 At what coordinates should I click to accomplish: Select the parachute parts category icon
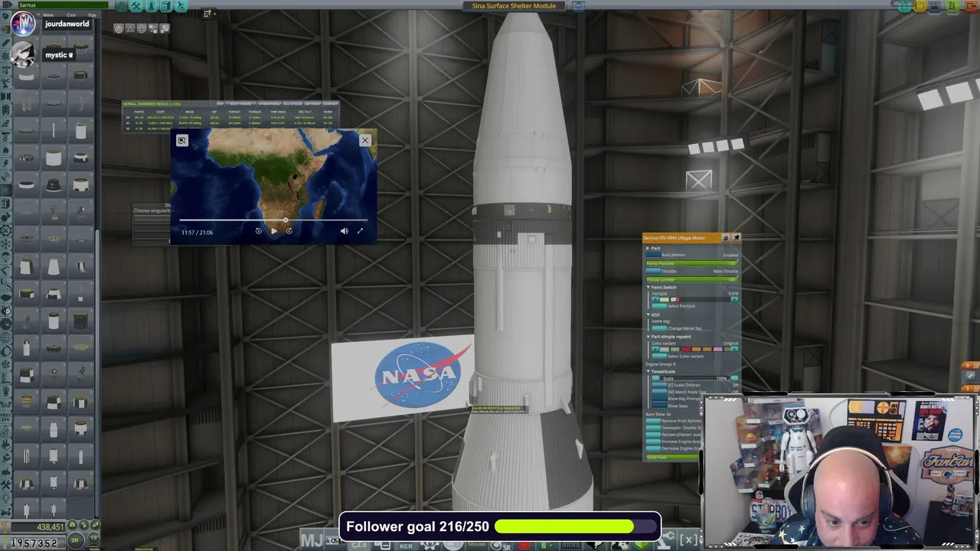coord(5,256)
